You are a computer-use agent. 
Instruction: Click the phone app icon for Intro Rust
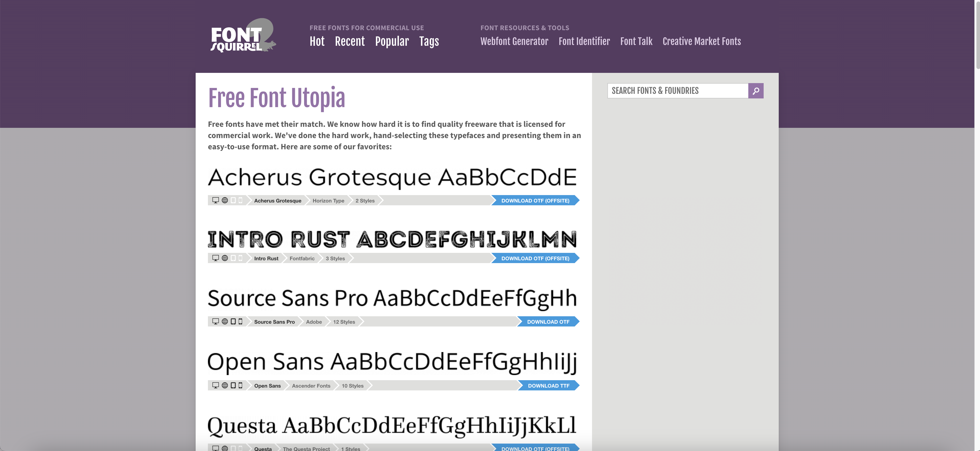click(240, 258)
